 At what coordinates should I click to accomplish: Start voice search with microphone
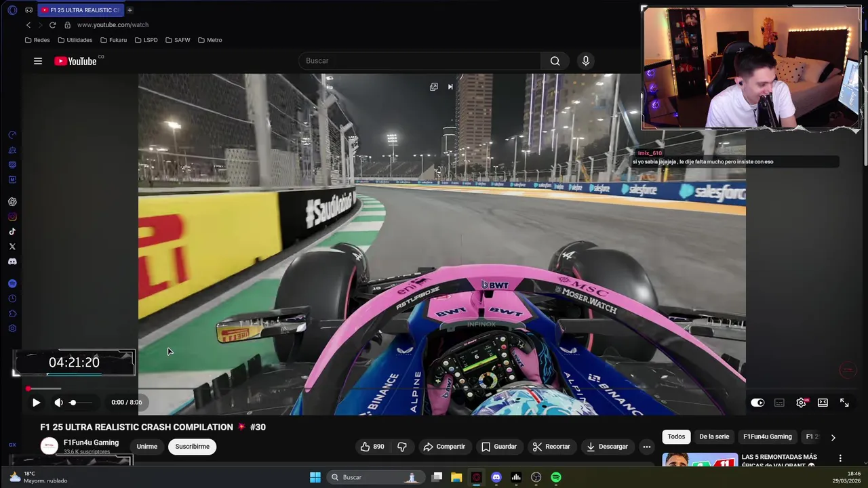point(586,61)
